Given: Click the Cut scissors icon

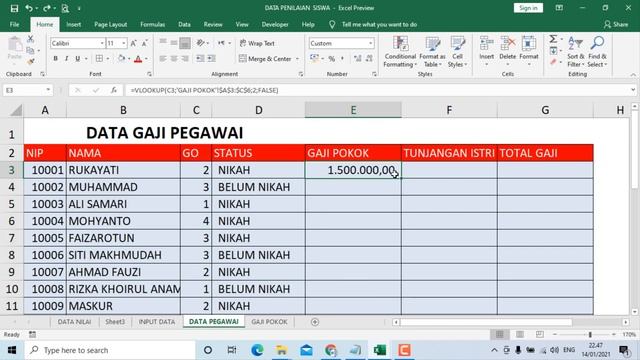Looking at the screenshot, I should pyautogui.click(x=31, y=39).
